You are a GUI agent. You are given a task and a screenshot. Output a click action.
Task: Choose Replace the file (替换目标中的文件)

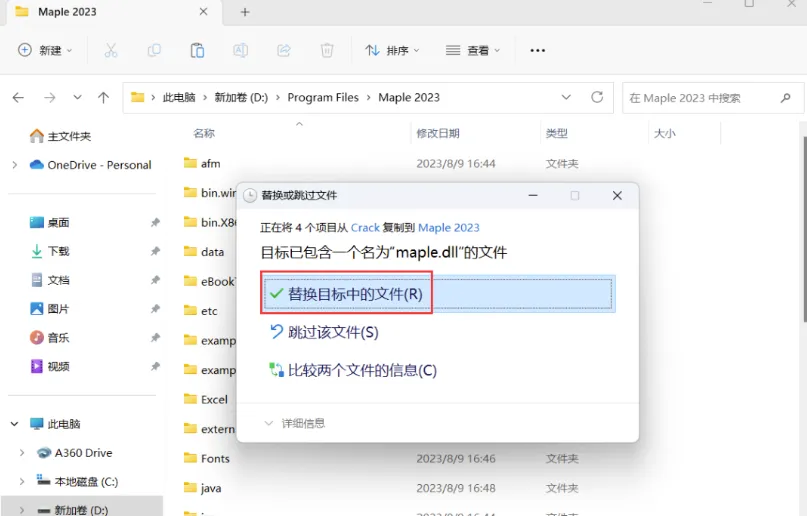[439, 293]
